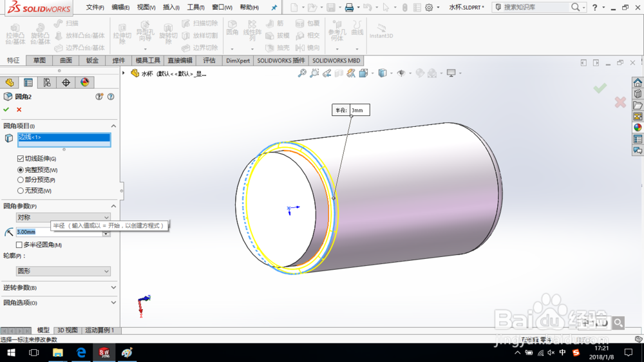Open the 编辑(E) Edit menu
The height and width of the screenshot is (362, 644).
pyautogui.click(x=120, y=7)
